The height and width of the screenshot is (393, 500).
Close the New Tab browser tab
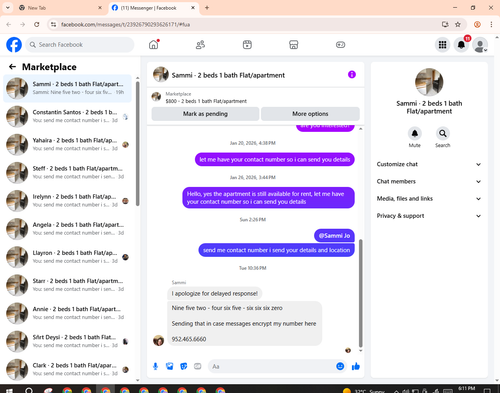point(100,8)
